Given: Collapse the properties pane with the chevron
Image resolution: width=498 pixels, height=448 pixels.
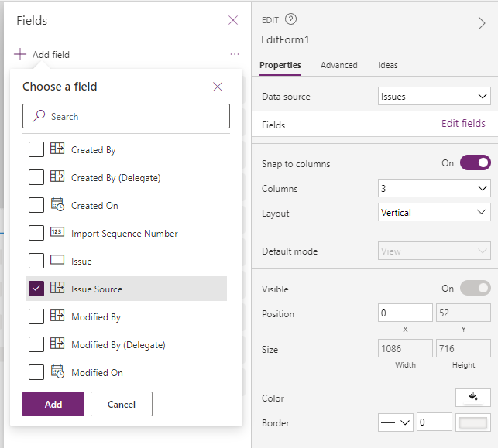Looking at the screenshot, I should 482,23.
